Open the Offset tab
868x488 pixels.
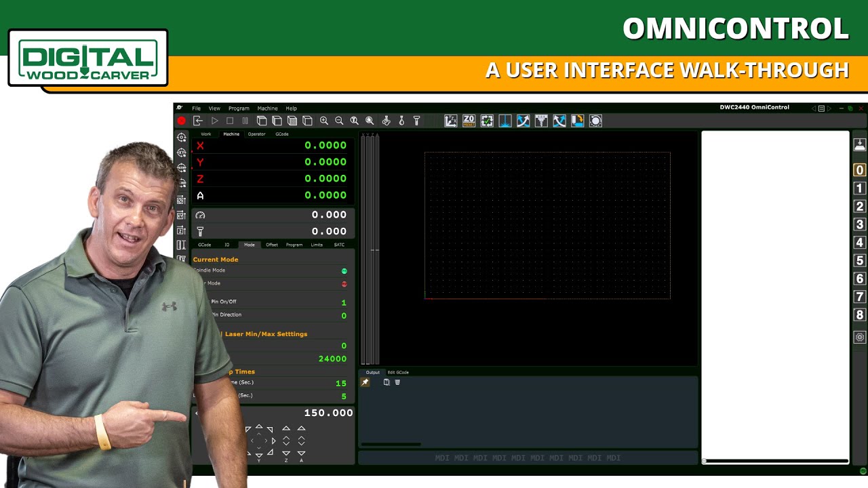point(272,245)
